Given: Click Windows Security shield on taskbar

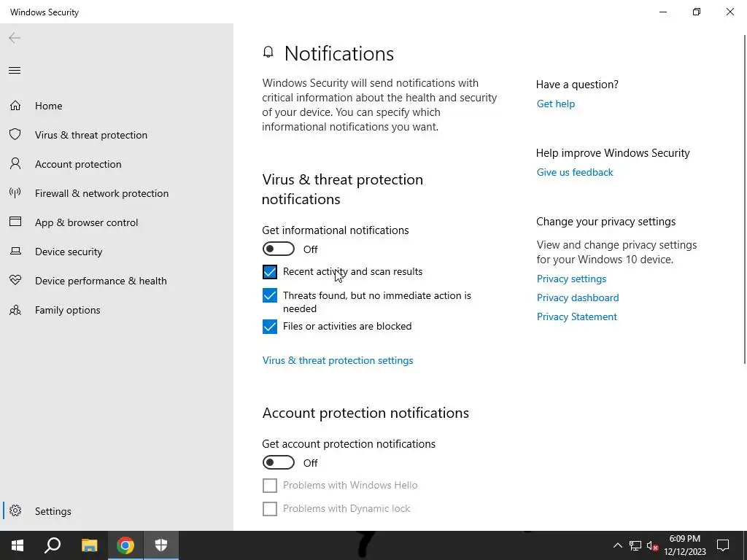Looking at the screenshot, I should tap(161, 545).
